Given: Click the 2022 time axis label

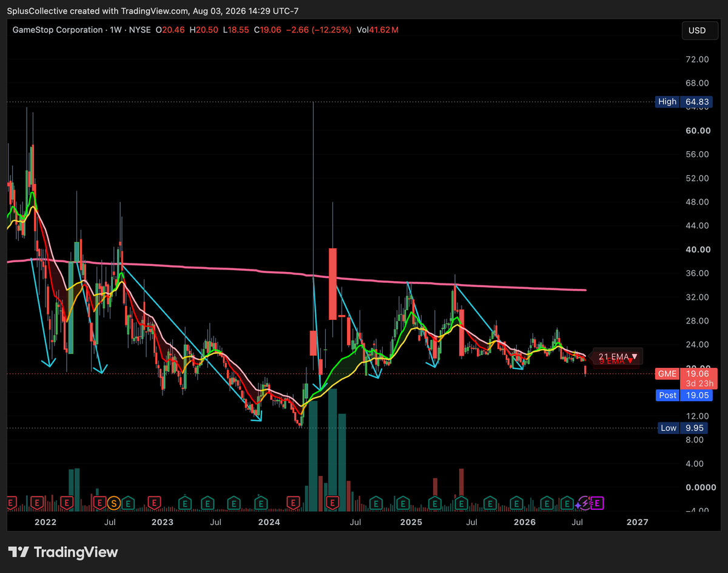Looking at the screenshot, I should tap(45, 522).
